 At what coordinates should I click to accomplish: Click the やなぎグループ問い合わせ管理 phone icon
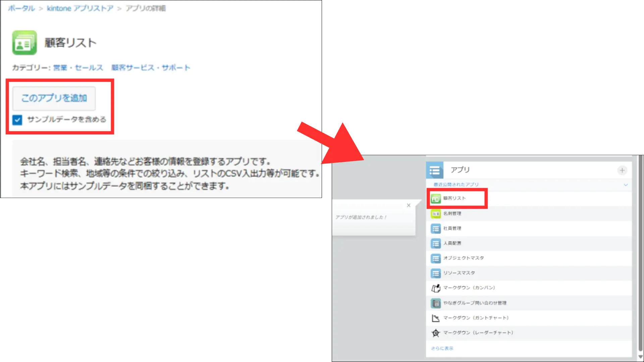tap(436, 303)
